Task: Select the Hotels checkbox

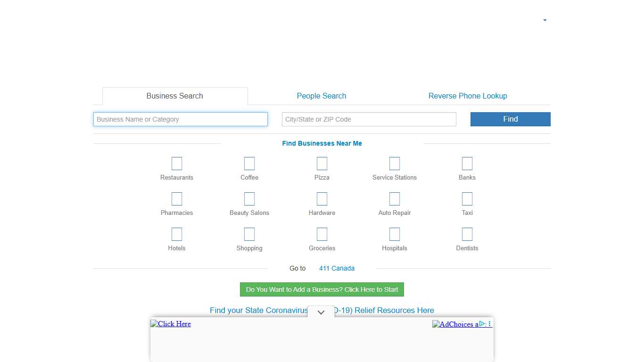Action: (177, 234)
